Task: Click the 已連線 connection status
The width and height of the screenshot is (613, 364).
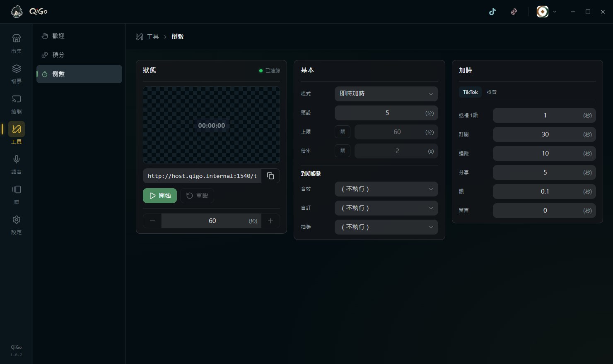Action: click(x=270, y=71)
